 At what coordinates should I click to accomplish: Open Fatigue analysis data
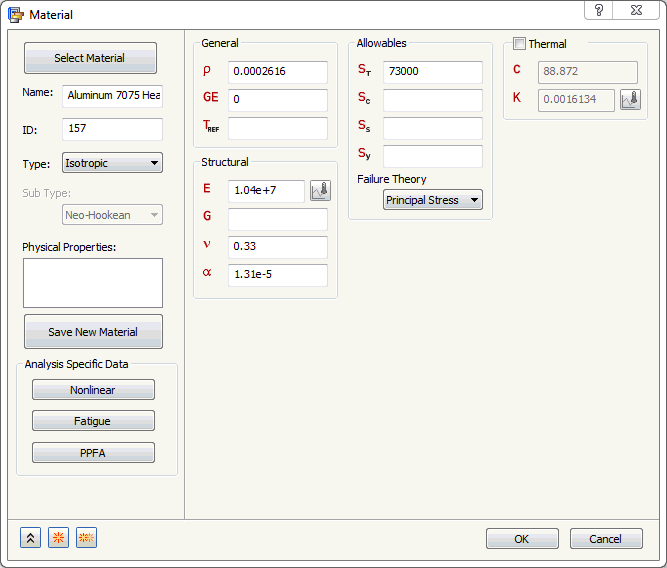(x=93, y=421)
